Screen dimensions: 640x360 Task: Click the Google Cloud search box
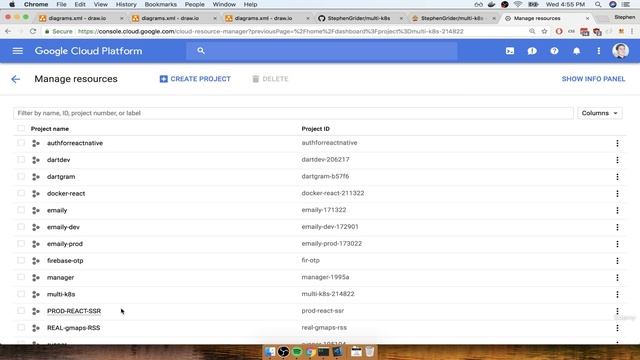point(322,51)
